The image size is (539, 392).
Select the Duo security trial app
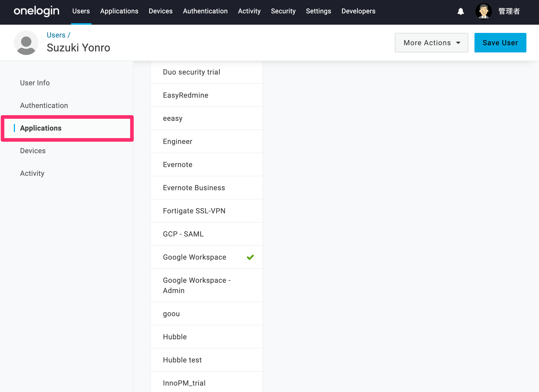(x=207, y=72)
